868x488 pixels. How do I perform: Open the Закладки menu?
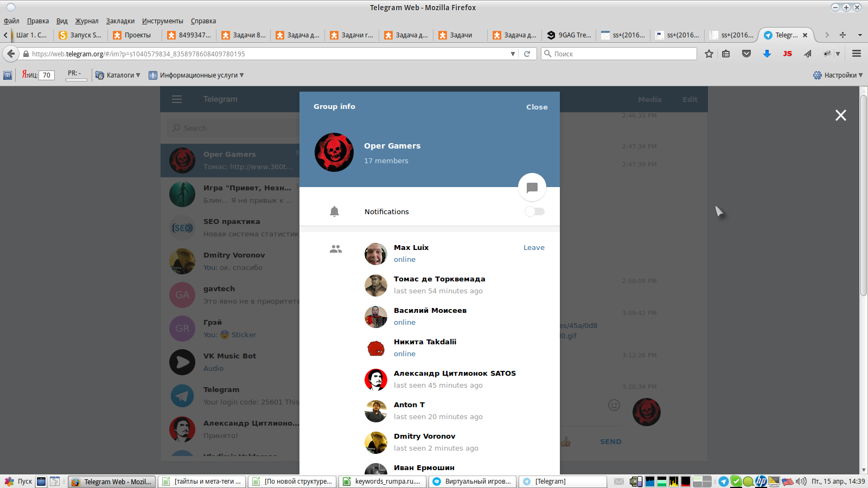(x=120, y=21)
